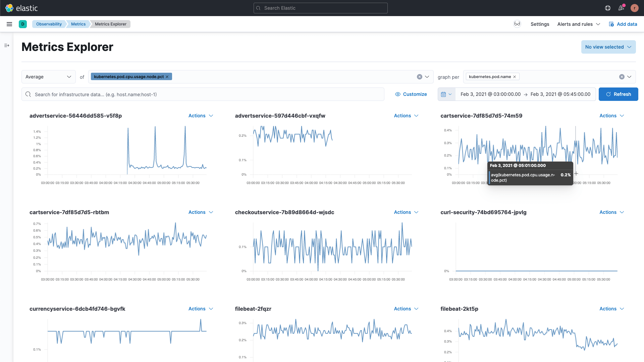Expand the collapsed side panel icon
Screen dimensions: 644x362
(7, 45)
